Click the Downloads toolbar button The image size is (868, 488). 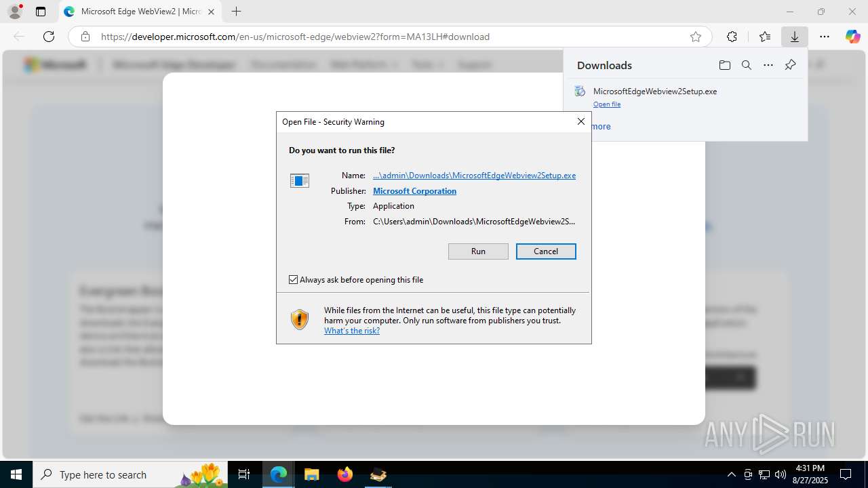coord(794,37)
